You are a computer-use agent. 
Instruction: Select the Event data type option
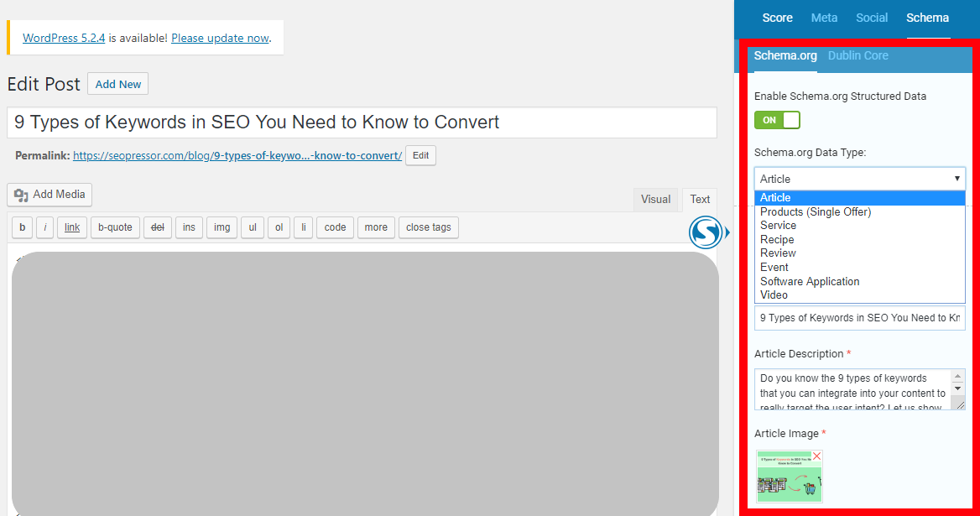pyautogui.click(x=859, y=268)
